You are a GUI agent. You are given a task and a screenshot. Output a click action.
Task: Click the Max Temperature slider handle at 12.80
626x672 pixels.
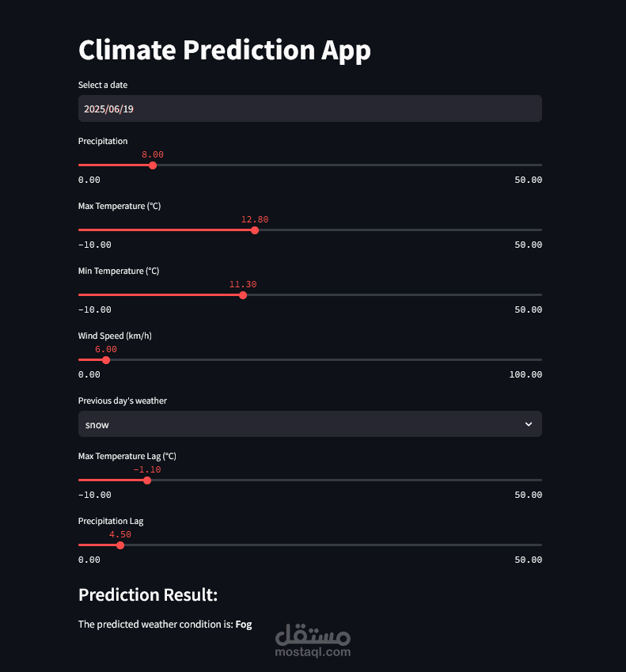[x=255, y=230]
